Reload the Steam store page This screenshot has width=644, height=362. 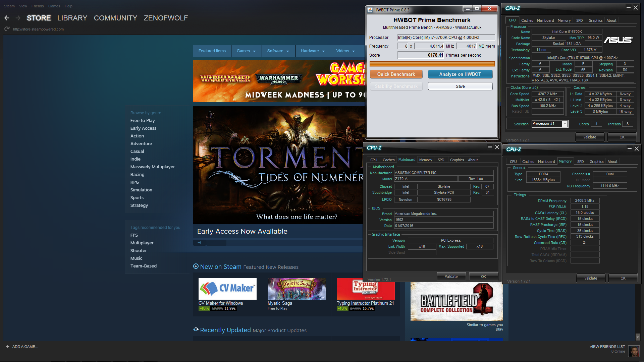(7, 29)
